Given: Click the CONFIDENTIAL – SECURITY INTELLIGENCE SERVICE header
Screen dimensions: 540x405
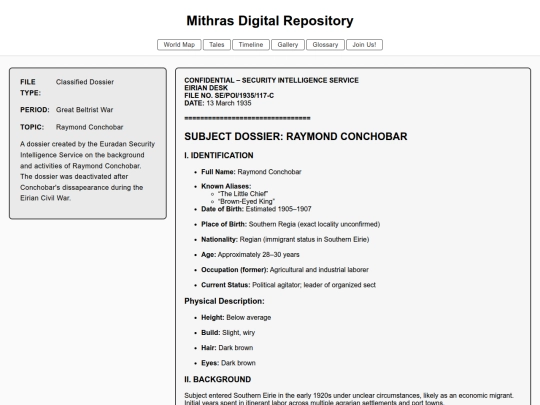Looking at the screenshot, I should coord(271,80).
